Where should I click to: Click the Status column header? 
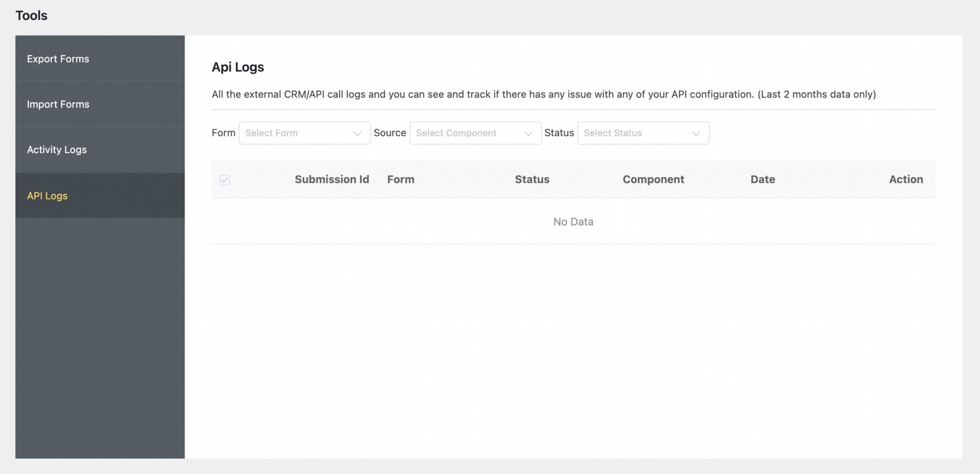[532, 179]
